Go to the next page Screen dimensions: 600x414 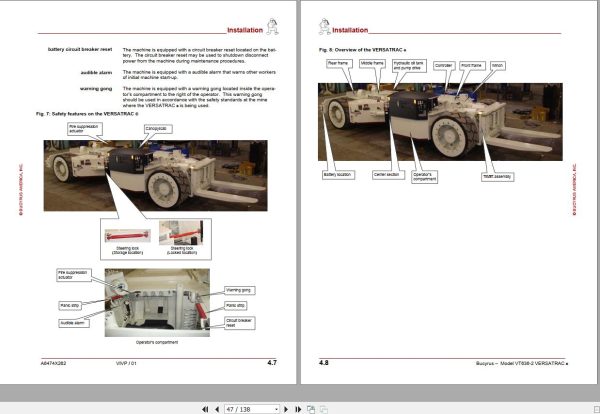click(x=286, y=409)
